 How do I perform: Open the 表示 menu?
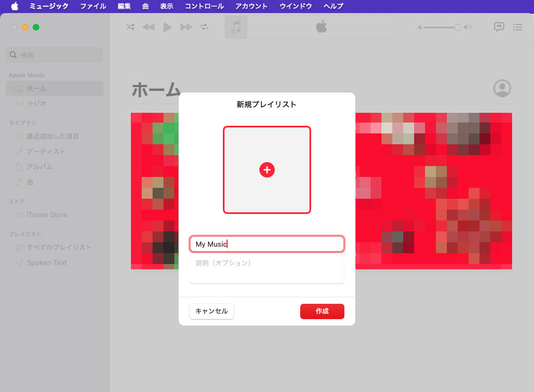tap(167, 6)
